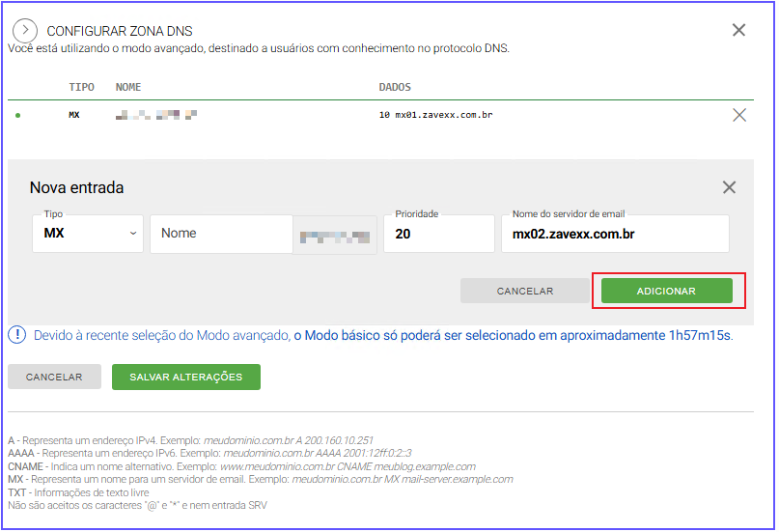This screenshot has height=532, width=779.
Task: Focus the Prioridade field containing 20
Action: [x=438, y=234]
